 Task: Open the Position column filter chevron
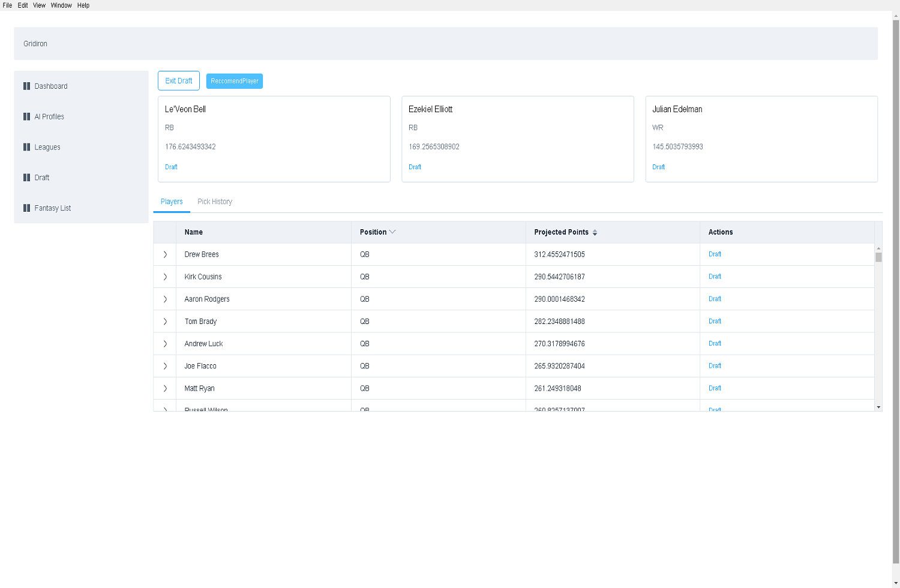tap(392, 232)
